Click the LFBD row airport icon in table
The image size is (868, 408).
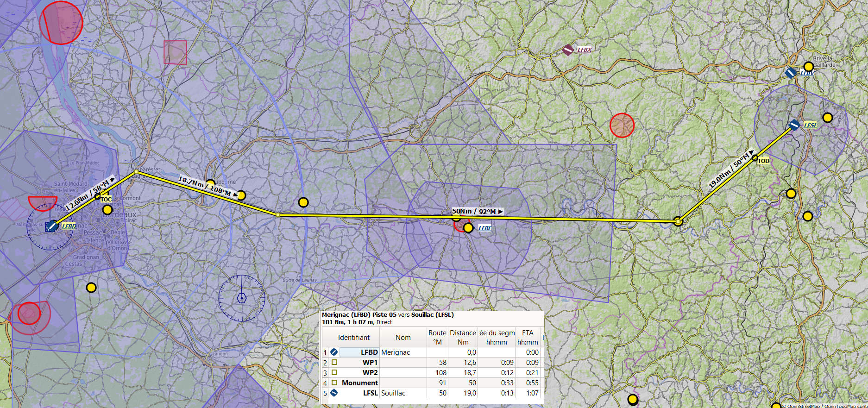coord(334,352)
